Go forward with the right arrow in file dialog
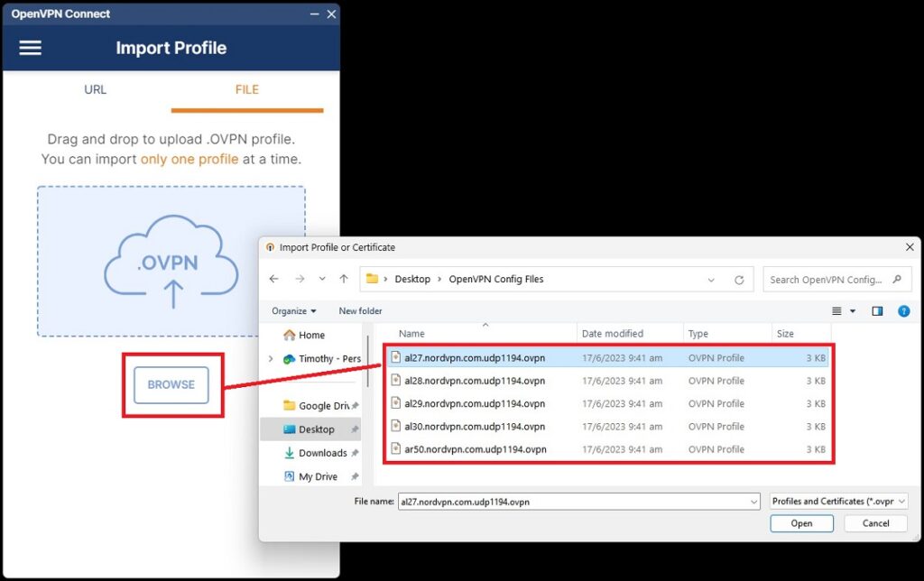Image resolution: width=924 pixels, height=581 pixels. pos(300,279)
